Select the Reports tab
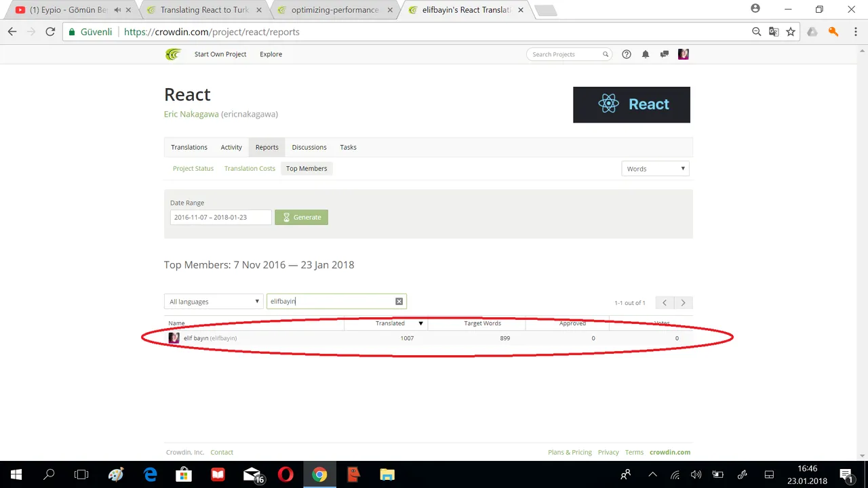The image size is (868, 488). [267, 147]
